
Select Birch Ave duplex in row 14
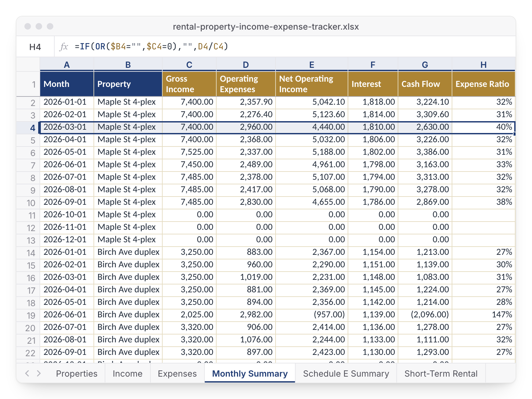click(x=128, y=252)
